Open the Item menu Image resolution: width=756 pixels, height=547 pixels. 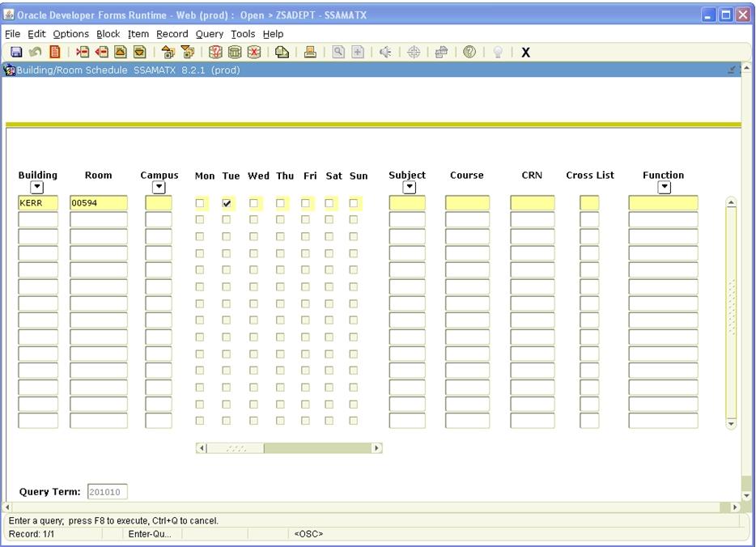(x=138, y=34)
